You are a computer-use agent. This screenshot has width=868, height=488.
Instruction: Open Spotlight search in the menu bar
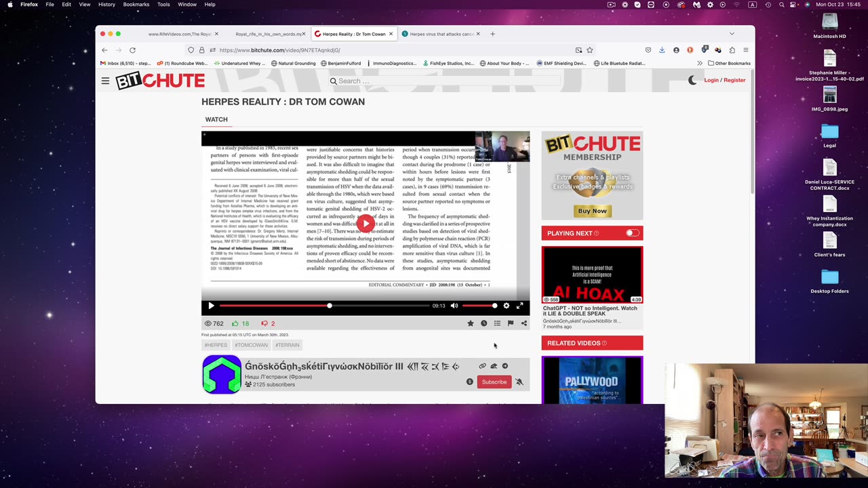click(x=782, y=5)
